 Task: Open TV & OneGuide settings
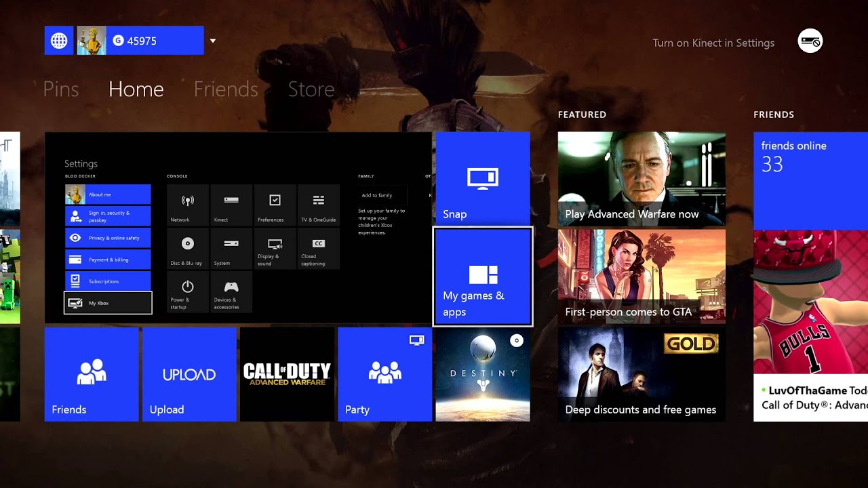(319, 205)
